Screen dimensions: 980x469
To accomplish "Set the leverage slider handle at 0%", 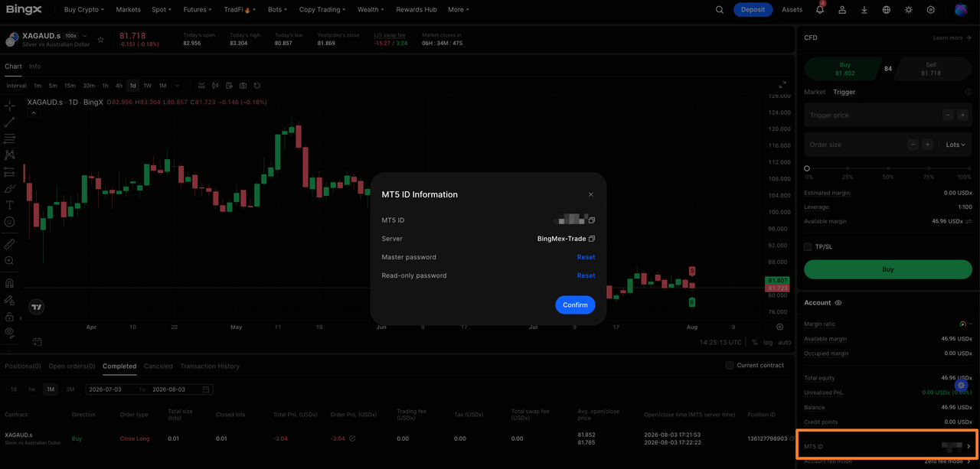I will (x=807, y=168).
